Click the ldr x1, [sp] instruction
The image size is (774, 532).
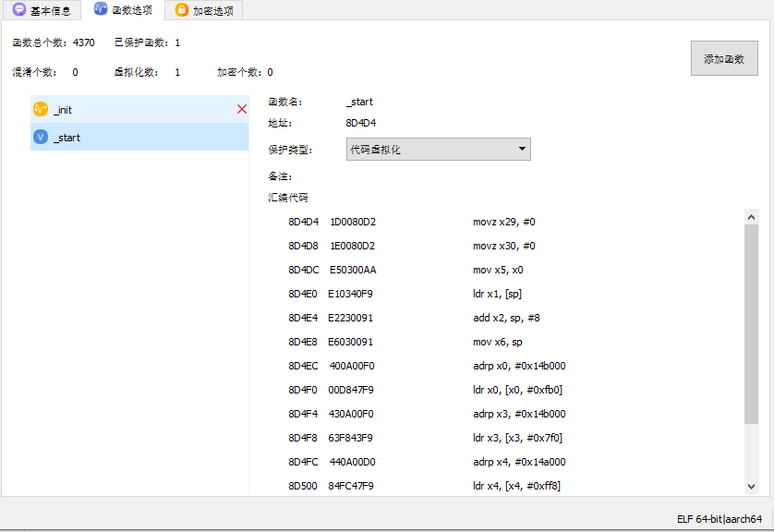pyautogui.click(x=497, y=294)
